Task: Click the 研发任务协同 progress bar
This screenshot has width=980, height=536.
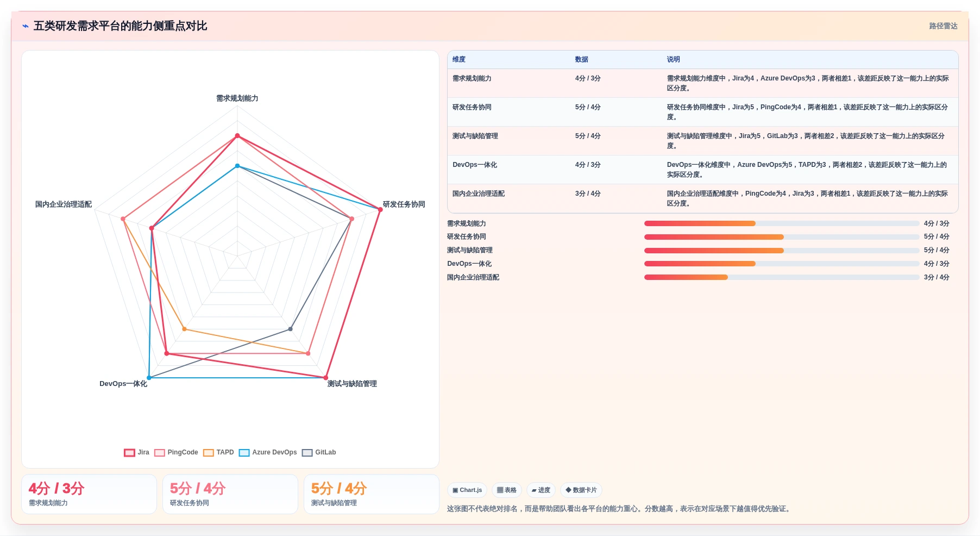Action: point(782,237)
